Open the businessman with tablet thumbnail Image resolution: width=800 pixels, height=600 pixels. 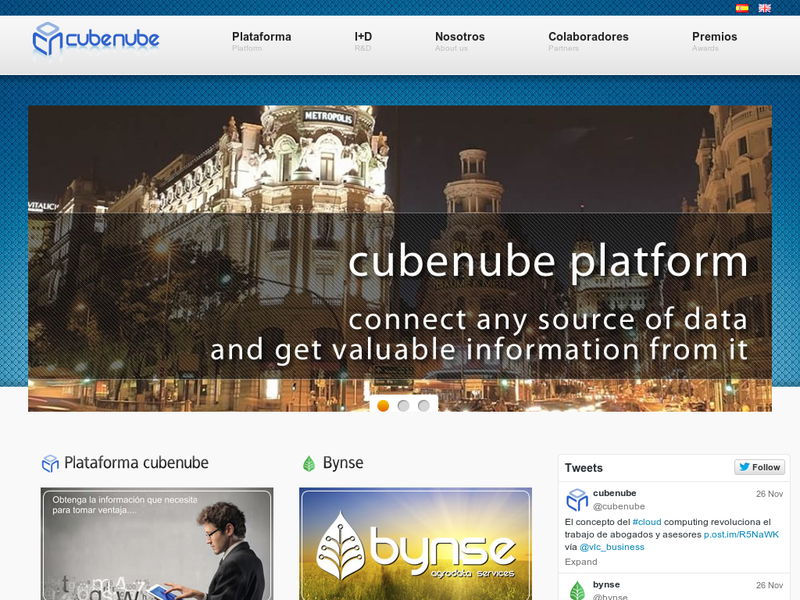(157, 544)
